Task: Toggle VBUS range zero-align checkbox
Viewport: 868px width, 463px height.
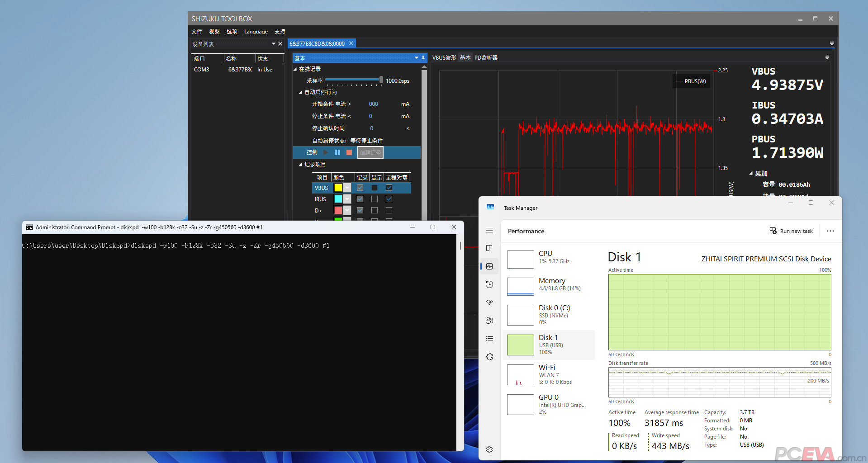Action: click(389, 188)
